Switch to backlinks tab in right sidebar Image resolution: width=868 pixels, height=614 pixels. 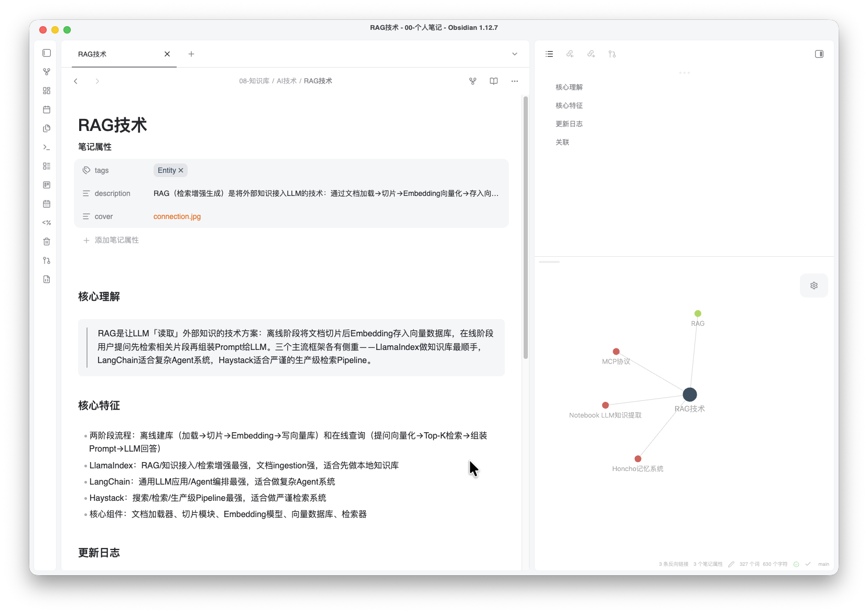[570, 54]
